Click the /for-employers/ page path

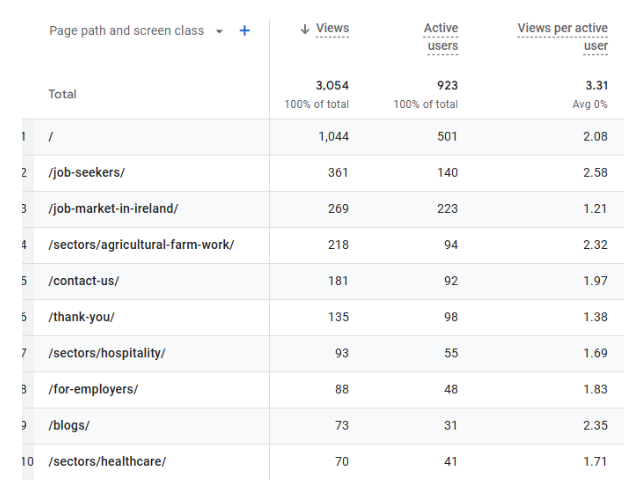pos(93,389)
